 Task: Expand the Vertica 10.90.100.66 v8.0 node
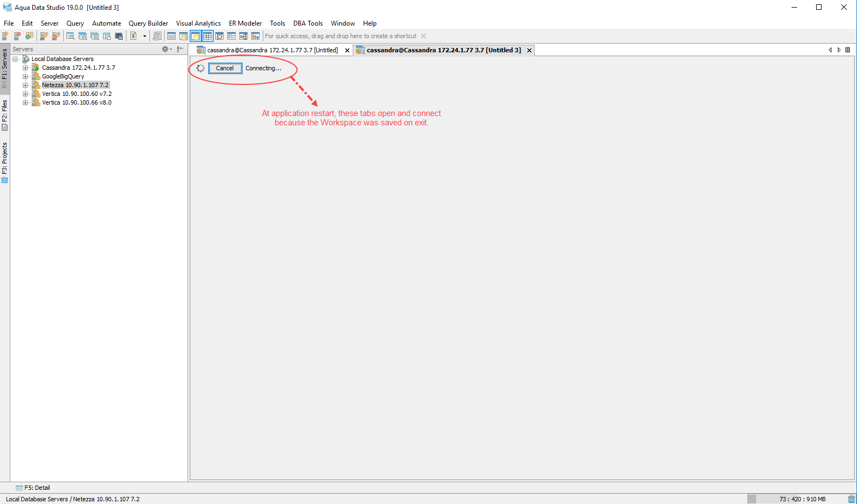click(x=25, y=102)
